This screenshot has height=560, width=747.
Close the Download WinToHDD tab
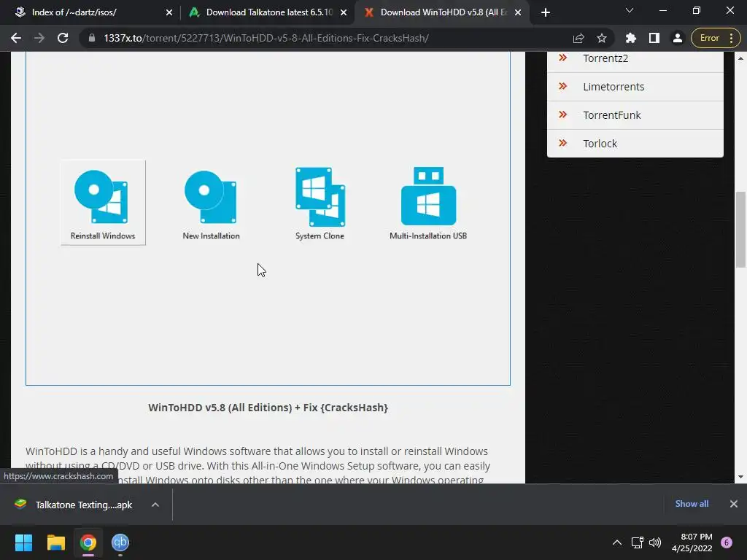[518, 12]
